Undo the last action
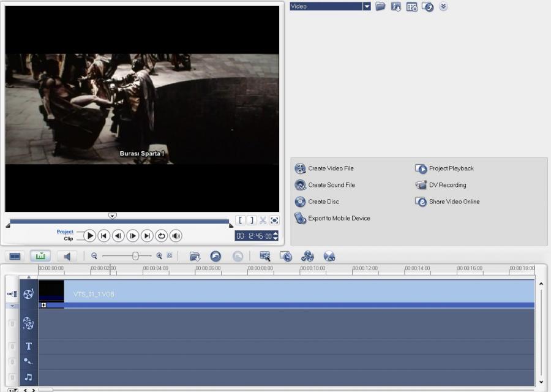Viewport: 551px width, 392px height. (x=216, y=256)
